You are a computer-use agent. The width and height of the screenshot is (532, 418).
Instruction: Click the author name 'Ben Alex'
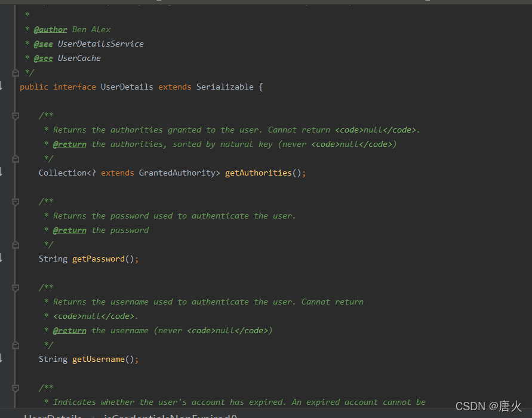point(91,30)
